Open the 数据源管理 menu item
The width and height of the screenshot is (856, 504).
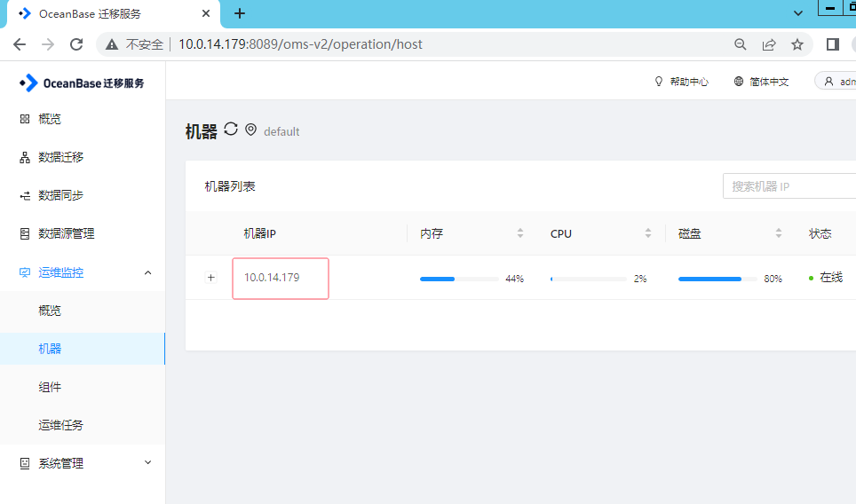[x=66, y=233]
